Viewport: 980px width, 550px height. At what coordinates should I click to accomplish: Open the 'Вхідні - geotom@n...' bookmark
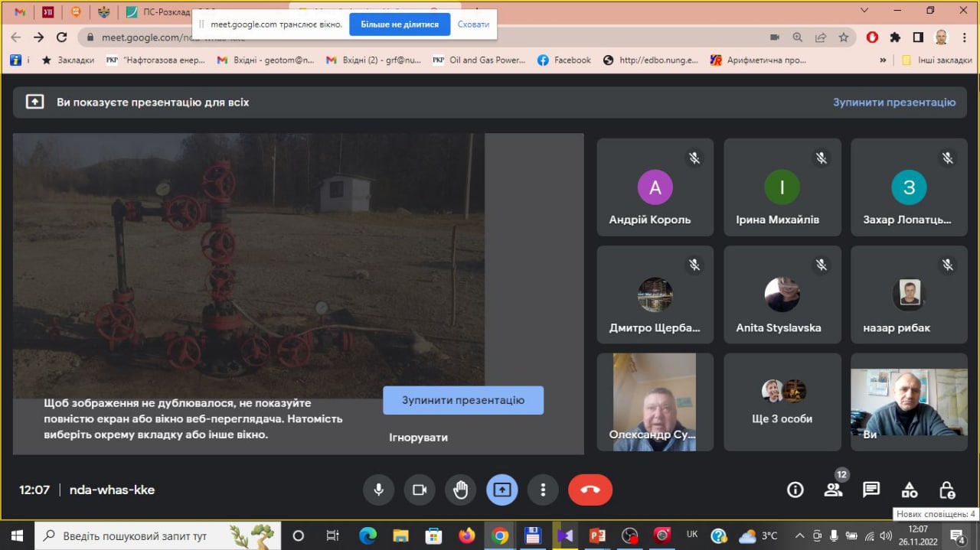[266, 60]
